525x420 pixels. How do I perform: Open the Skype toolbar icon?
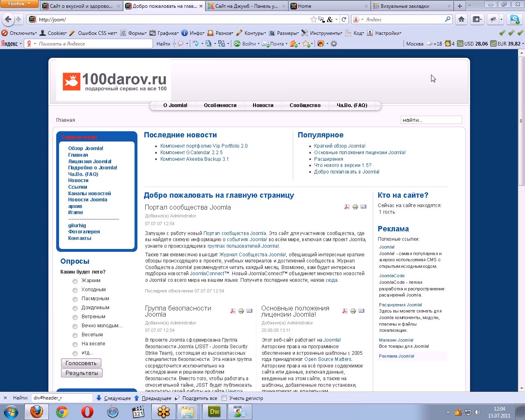pos(515,19)
